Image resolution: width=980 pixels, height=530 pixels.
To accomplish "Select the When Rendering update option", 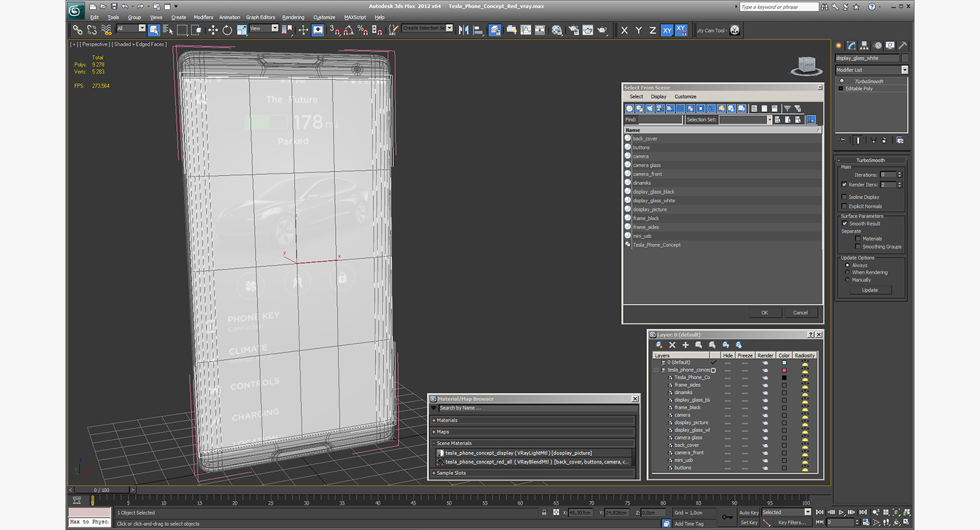I will (847, 272).
